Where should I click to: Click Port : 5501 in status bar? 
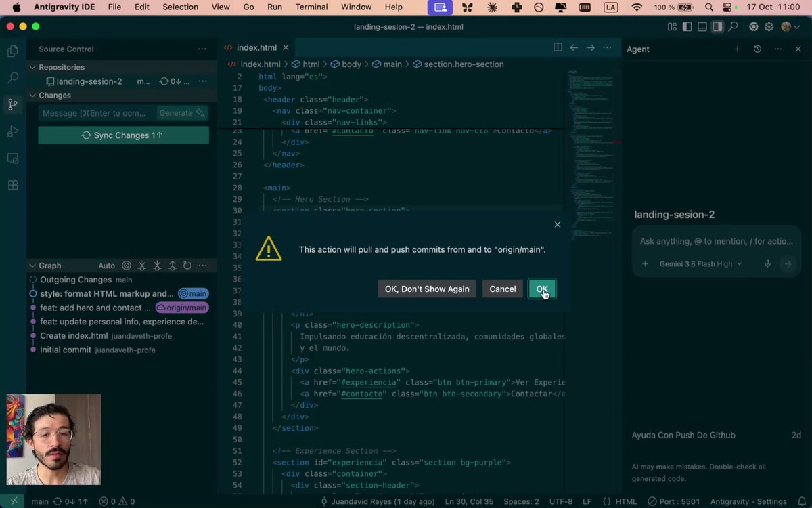(x=673, y=501)
